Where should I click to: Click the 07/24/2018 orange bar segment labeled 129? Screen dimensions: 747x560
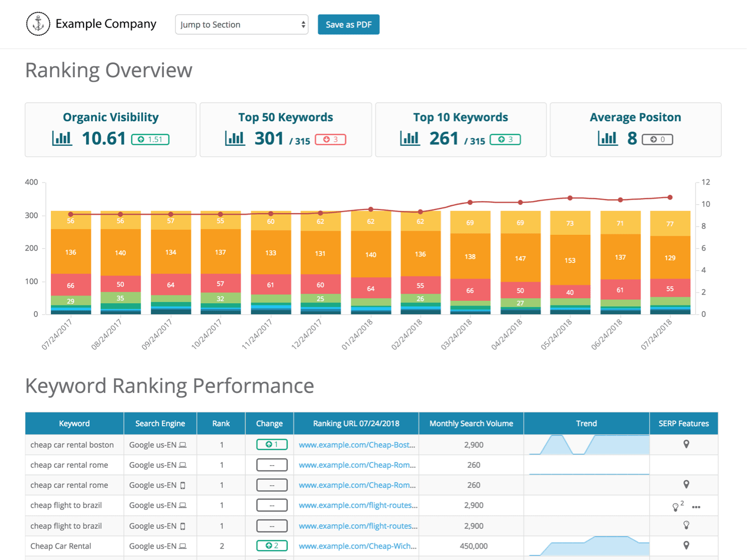click(670, 258)
